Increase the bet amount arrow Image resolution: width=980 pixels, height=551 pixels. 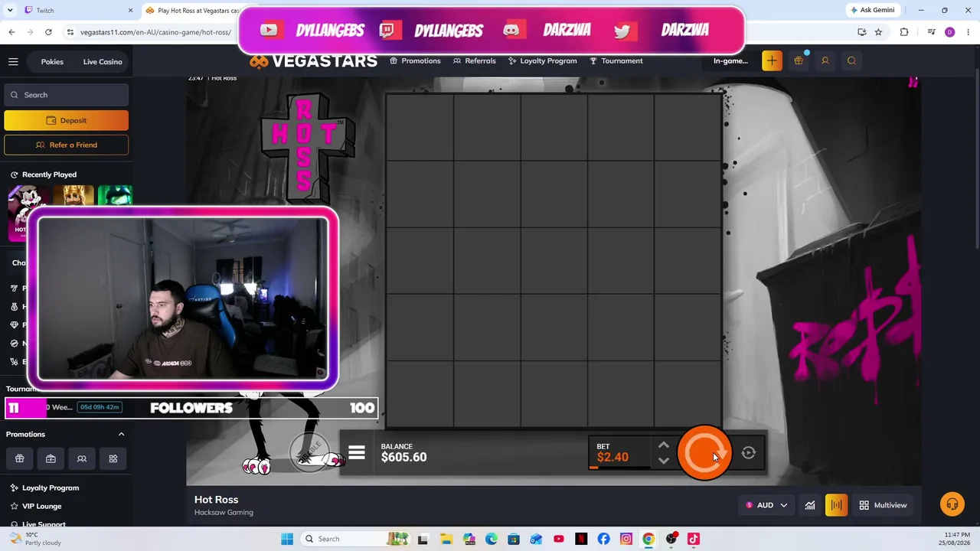[x=664, y=446]
